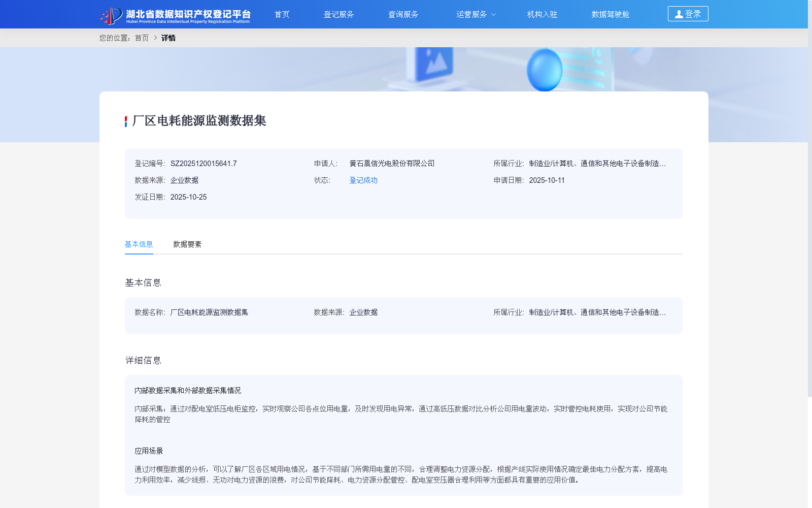This screenshot has width=812, height=508.
Task: Click 数据名称 value in 基本信息 section
Action: [x=209, y=312]
